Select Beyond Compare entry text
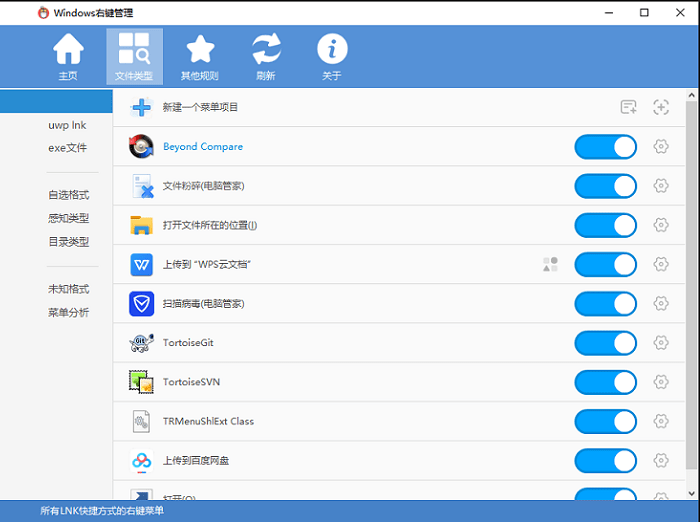The height and width of the screenshot is (522, 700). coord(203,147)
